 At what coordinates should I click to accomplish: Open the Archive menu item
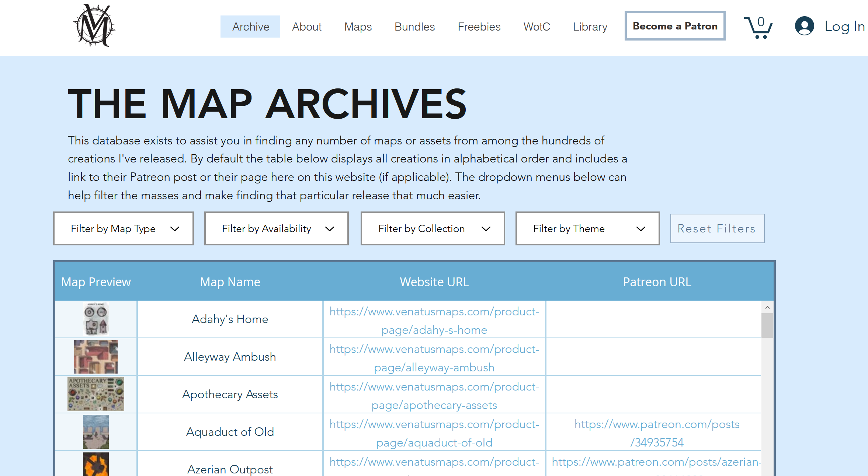tap(250, 27)
